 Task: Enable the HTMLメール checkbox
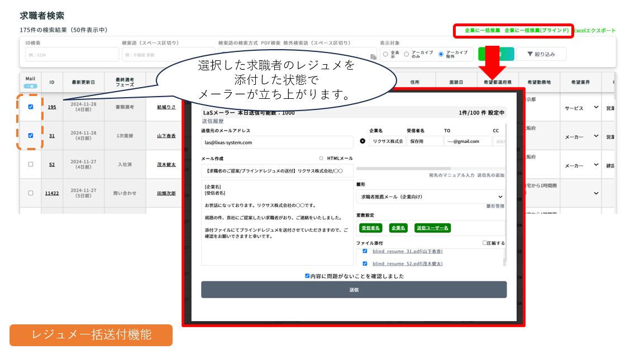point(321,158)
